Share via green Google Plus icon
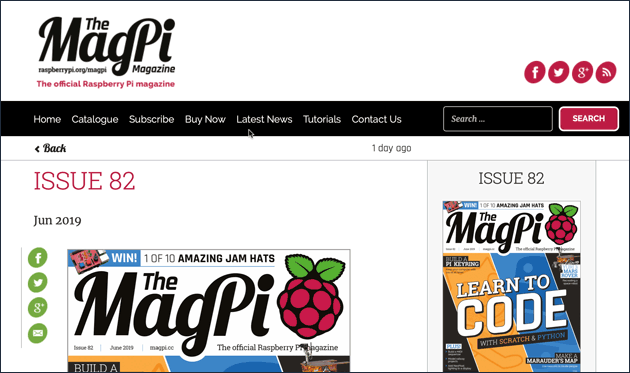 (38, 308)
